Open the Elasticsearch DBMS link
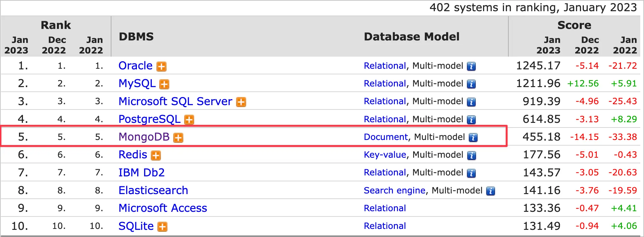The height and width of the screenshot is (237, 644). click(153, 190)
